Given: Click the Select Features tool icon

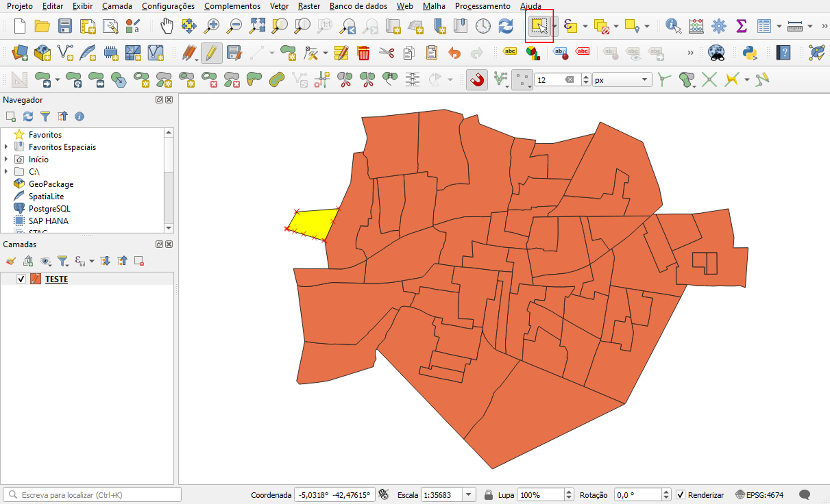Looking at the screenshot, I should 539,26.
